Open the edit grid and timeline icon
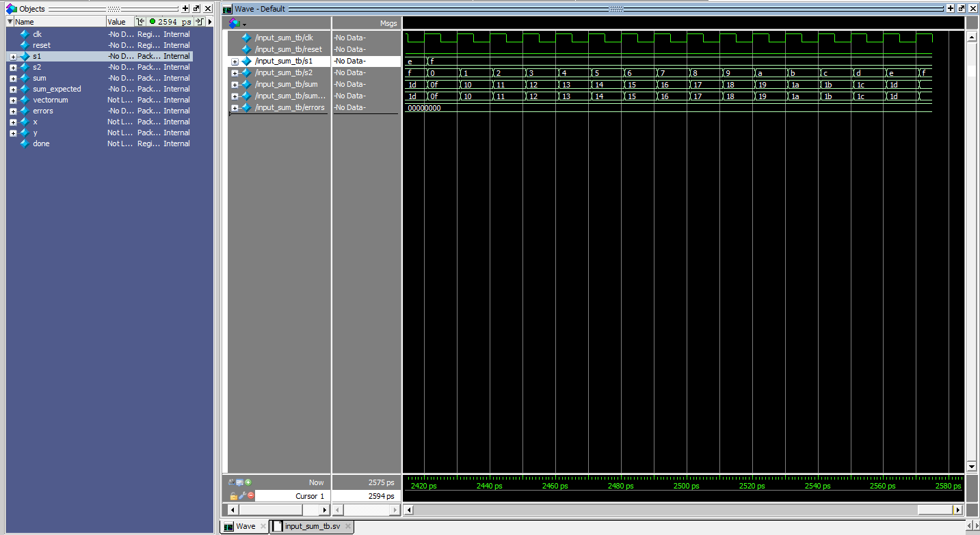This screenshot has height=535, width=980. click(240, 482)
